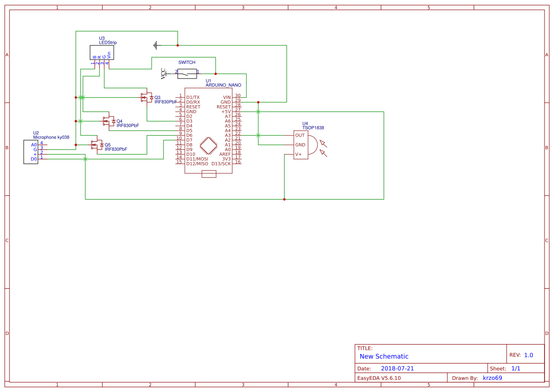Image resolution: width=554 pixels, height=392 pixels.
Task: Select the SWITCH component body
Action: pyautogui.click(x=187, y=73)
